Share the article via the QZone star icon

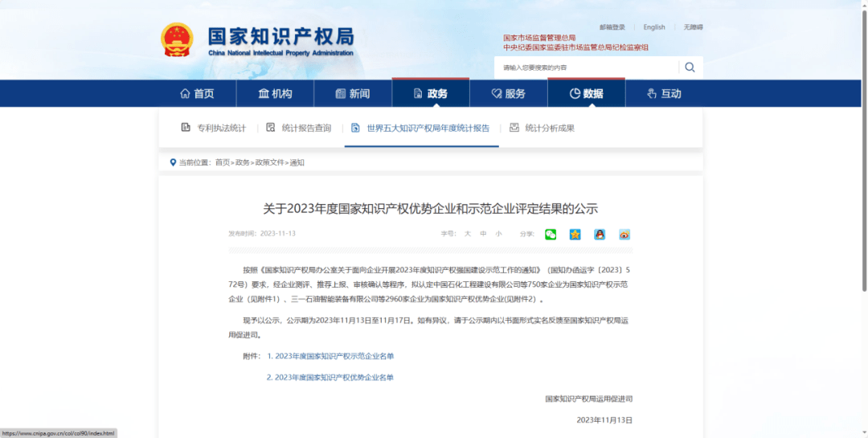[x=575, y=234]
